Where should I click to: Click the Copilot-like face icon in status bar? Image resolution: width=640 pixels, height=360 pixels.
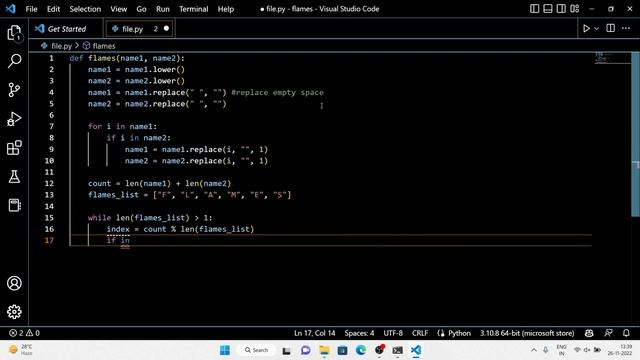click(589, 333)
